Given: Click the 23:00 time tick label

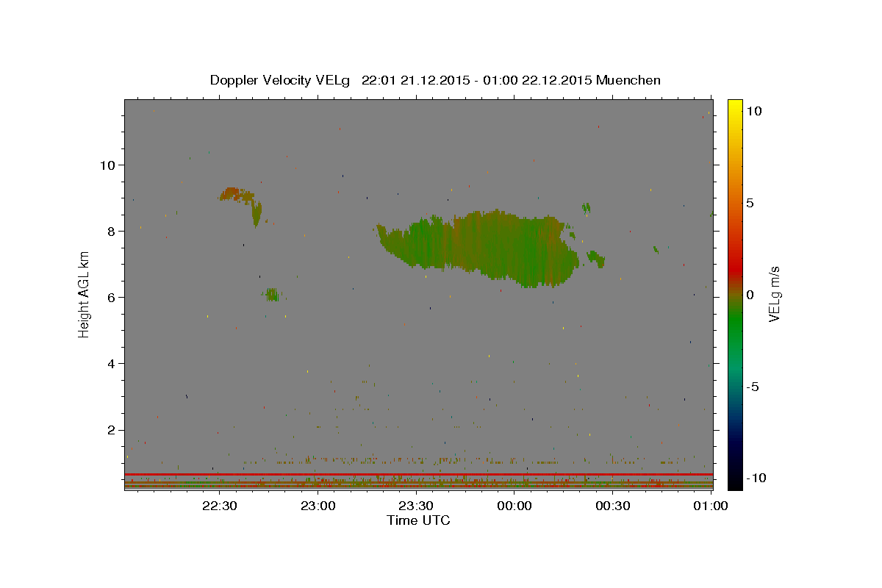Looking at the screenshot, I should point(318,506).
